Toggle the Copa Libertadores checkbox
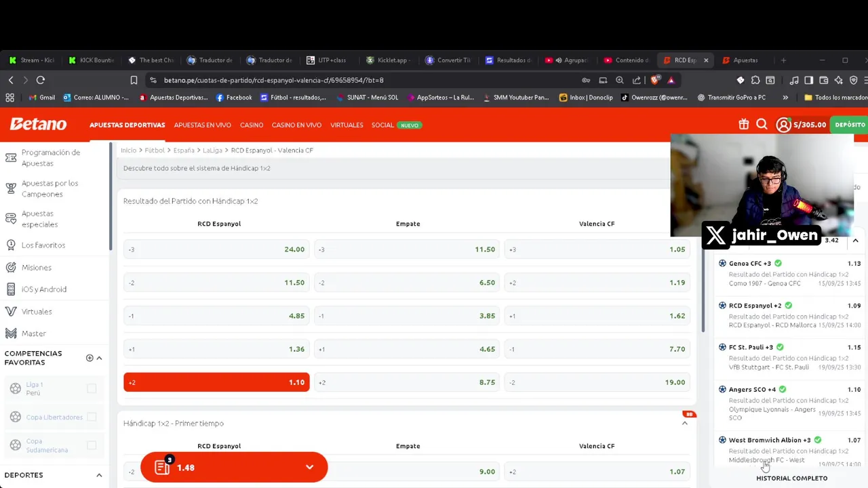This screenshot has height=488, width=868. (x=92, y=417)
